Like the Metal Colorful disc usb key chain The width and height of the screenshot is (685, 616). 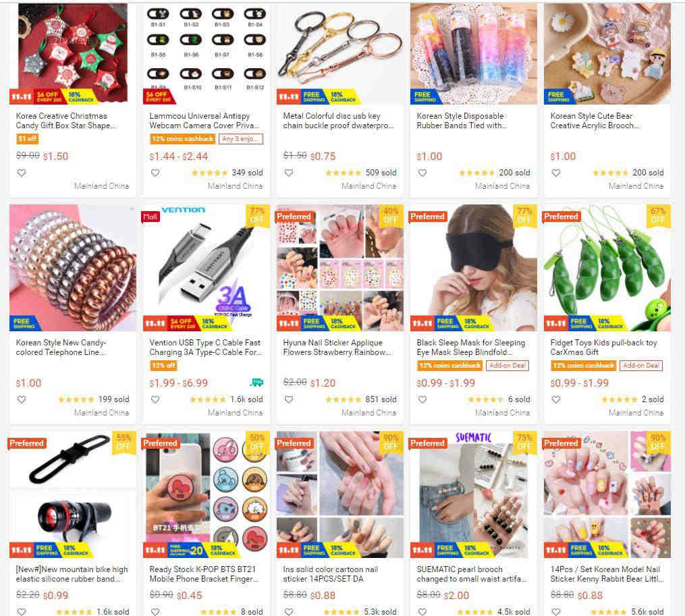click(x=289, y=173)
